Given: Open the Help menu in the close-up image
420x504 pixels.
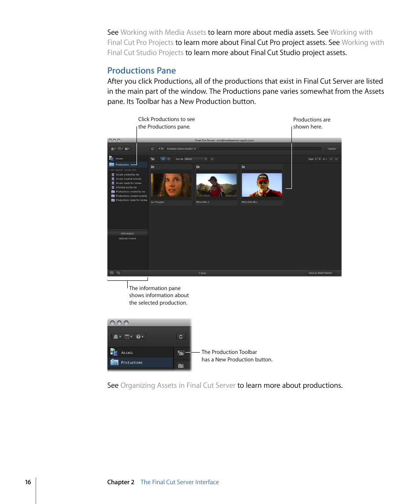Looking at the screenshot, I should click(x=140, y=337).
